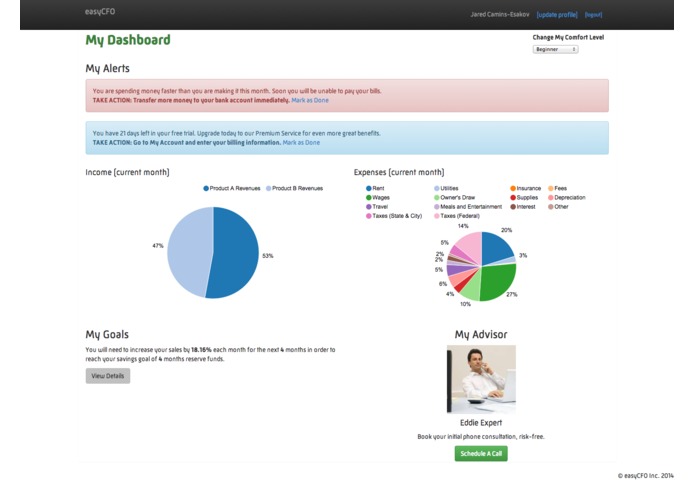Click the easyCFO Inc. 2014 copyright text

point(646,476)
